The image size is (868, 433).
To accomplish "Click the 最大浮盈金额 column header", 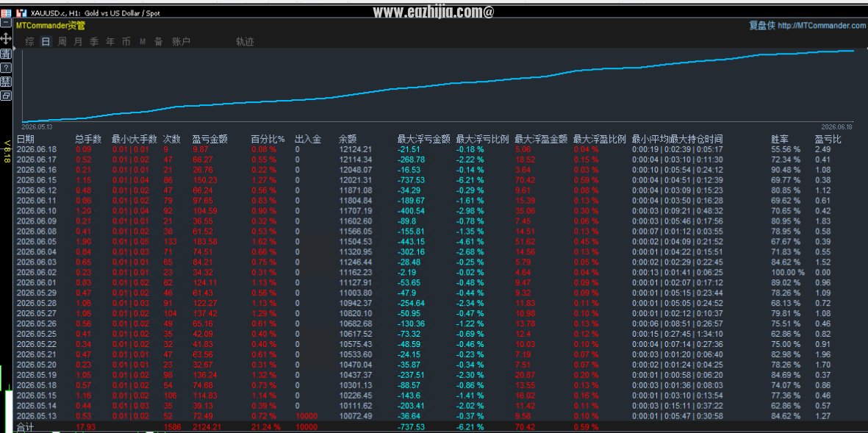I will coord(541,139).
